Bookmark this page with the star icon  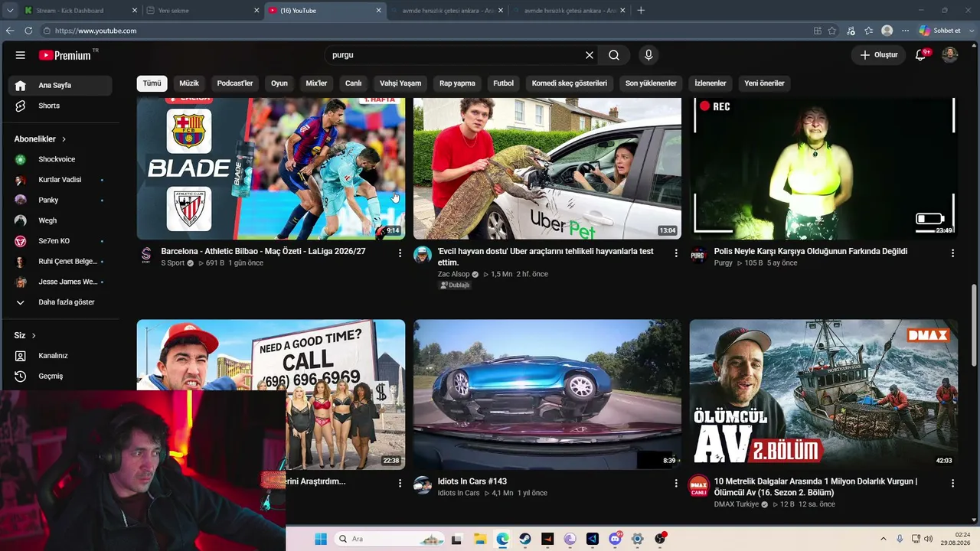click(x=832, y=31)
